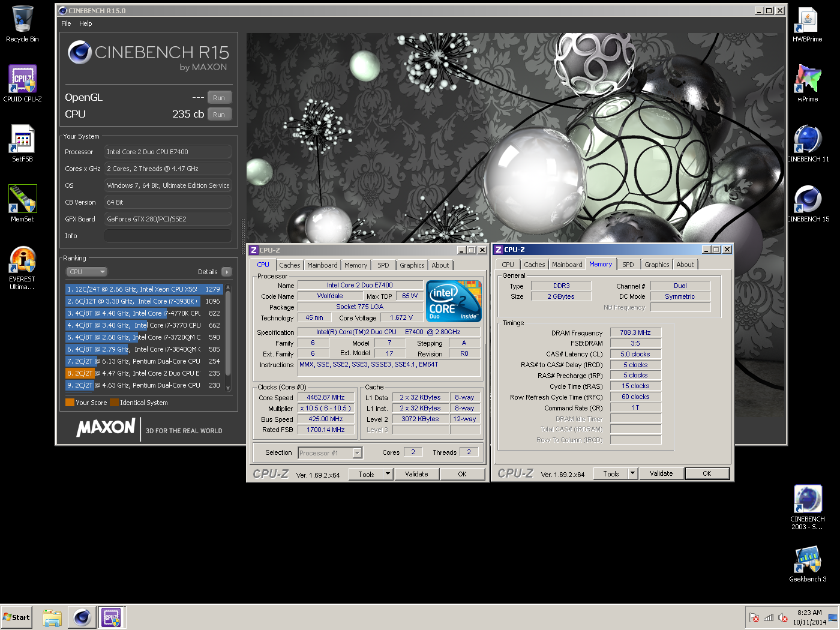
Task: Click the Intel Core 2 Duo logo
Action: [x=454, y=301]
